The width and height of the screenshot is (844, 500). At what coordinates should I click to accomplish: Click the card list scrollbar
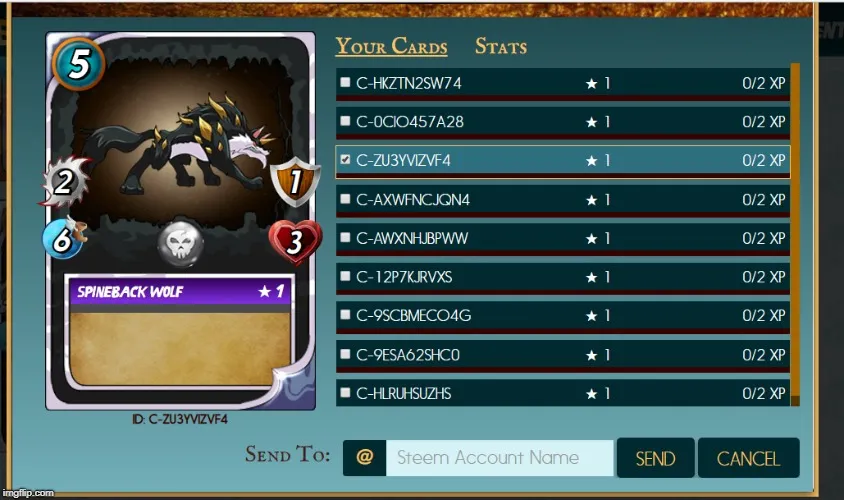pos(795,234)
